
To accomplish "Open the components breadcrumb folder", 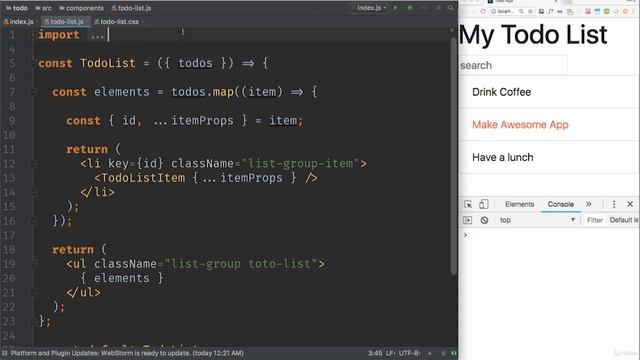I will [82, 8].
